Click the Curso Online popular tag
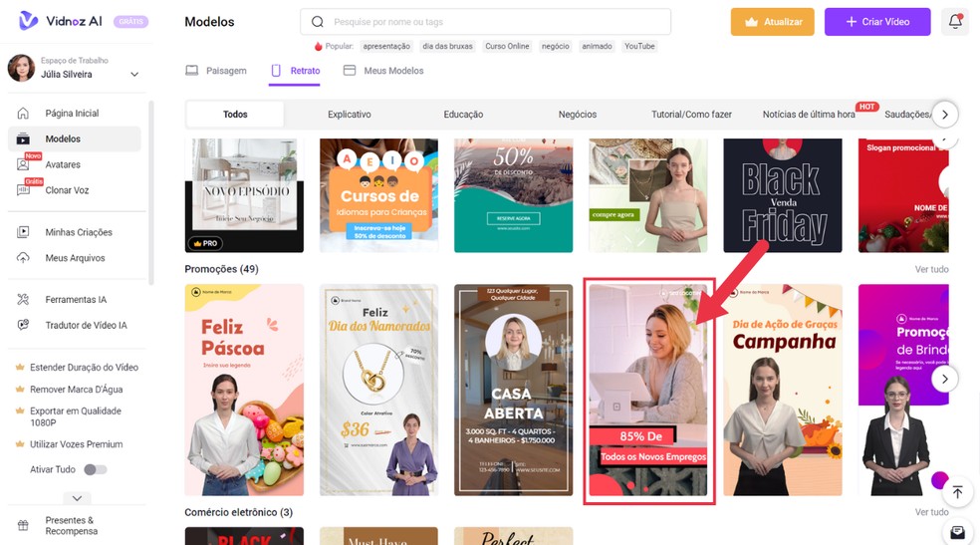Image resolution: width=980 pixels, height=545 pixels. pos(507,46)
